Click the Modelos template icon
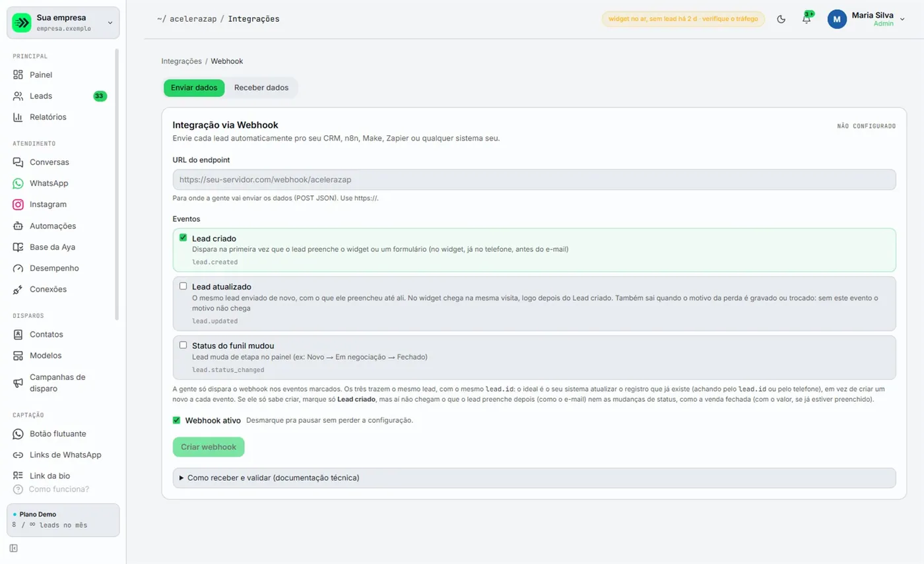The width and height of the screenshot is (924, 564). pyautogui.click(x=18, y=356)
